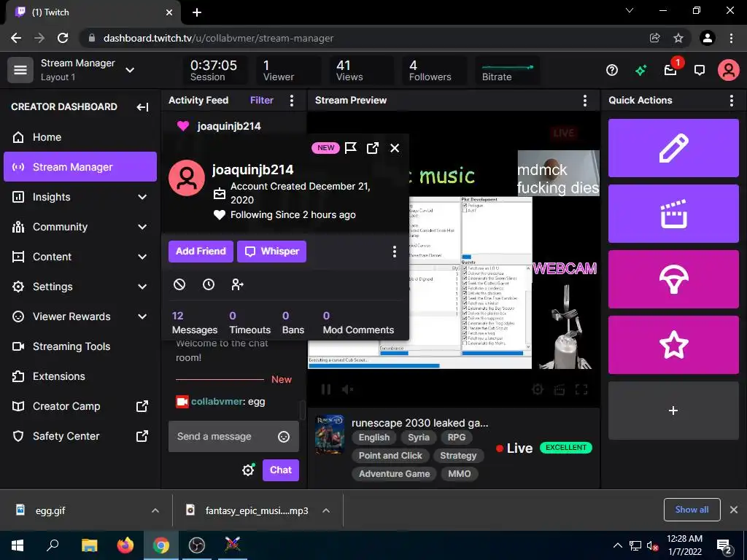This screenshot has height=560, width=747.
Task: Ban joaquinjb214 using the ban icon
Action: click(x=179, y=284)
